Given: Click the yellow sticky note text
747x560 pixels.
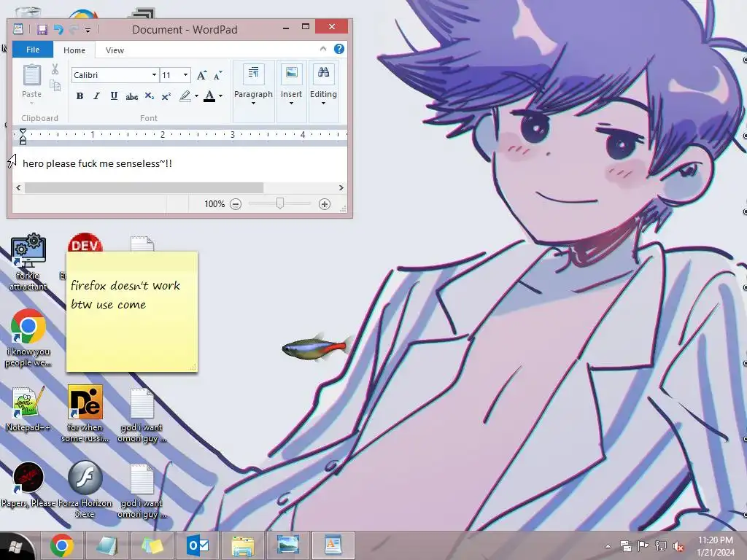Looking at the screenshot, I should [125, 295].
